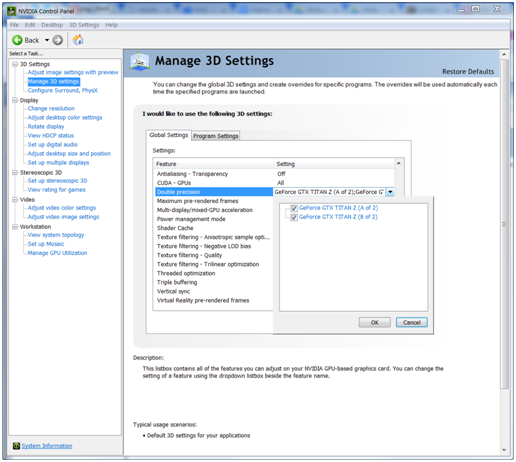Open Adjust desktop size and position
516x462 pixels.
tap(69, 153)
